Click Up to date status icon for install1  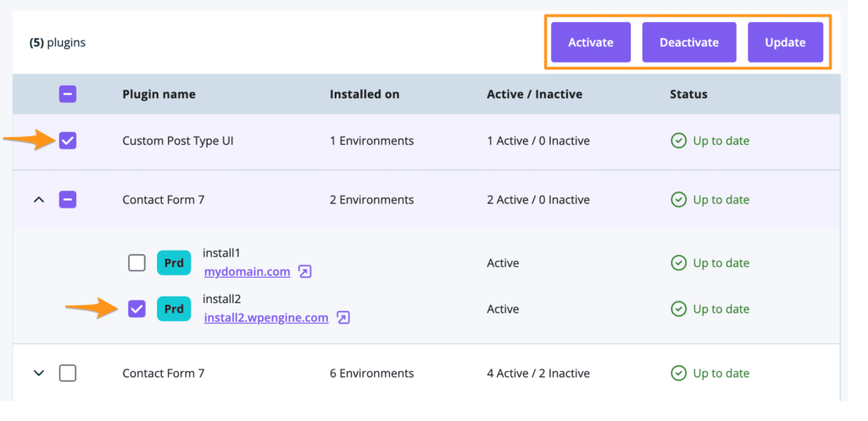678,263
